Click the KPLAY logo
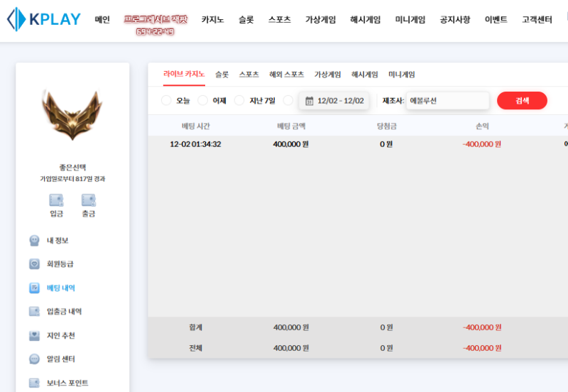This screenshot has width=568, height=392. (x=44, y=19)
